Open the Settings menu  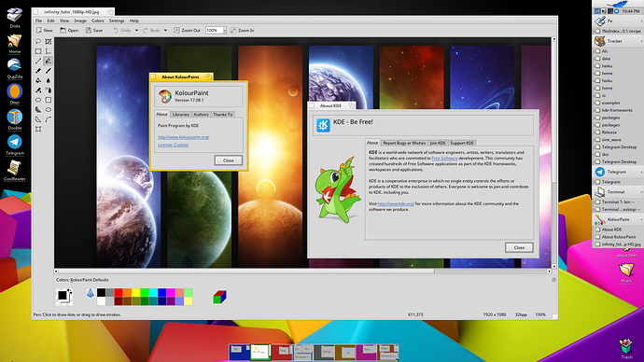pos(117,21)
